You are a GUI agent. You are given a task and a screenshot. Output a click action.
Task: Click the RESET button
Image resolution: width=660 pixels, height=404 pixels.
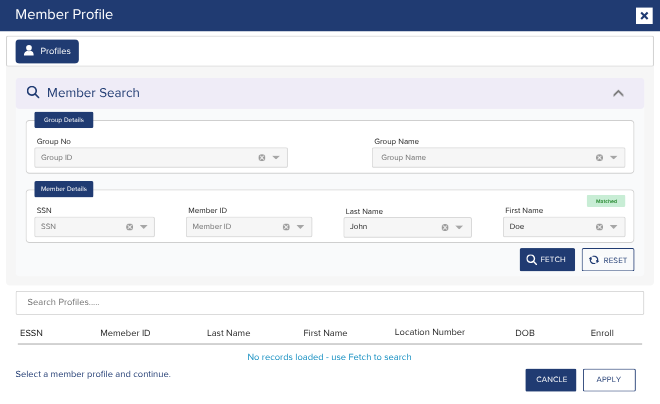(608, 260)
